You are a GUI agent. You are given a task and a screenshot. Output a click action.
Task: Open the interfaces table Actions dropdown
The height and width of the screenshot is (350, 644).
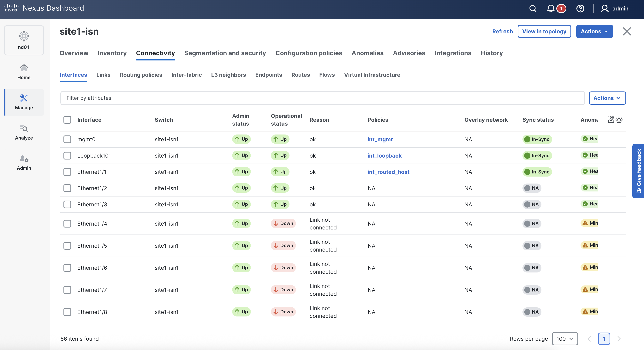[607, 98]
